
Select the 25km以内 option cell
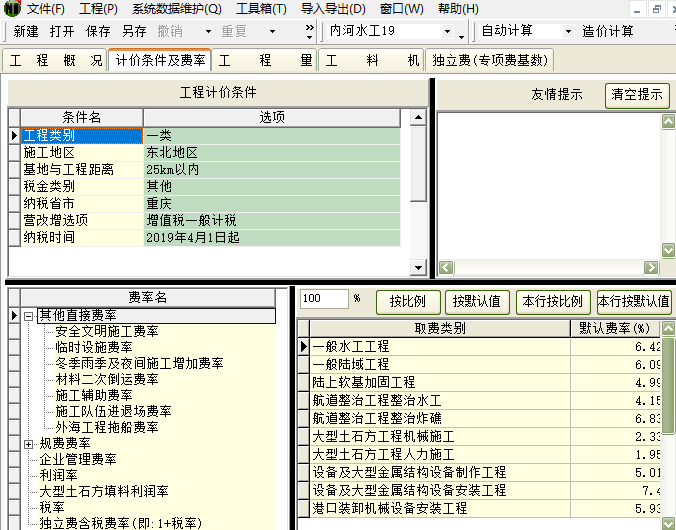click(272, 169)
